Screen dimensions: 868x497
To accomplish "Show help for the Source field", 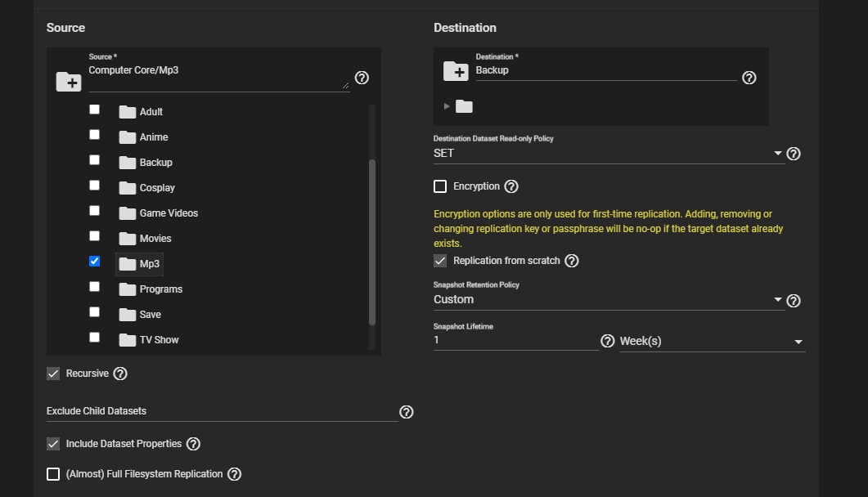I will pos(362,78).
